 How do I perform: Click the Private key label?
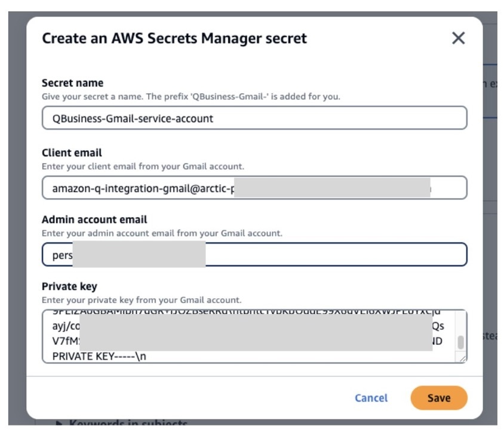point(69,286)
